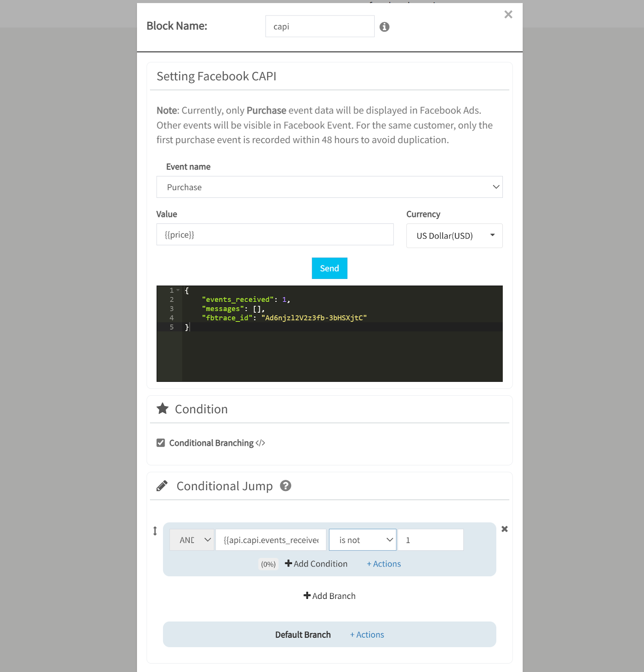Image resolution: width=644 pixels, height=672 pixels.
Task: Open the 'is not' comparison dropdown
Action: coord(363,540)
